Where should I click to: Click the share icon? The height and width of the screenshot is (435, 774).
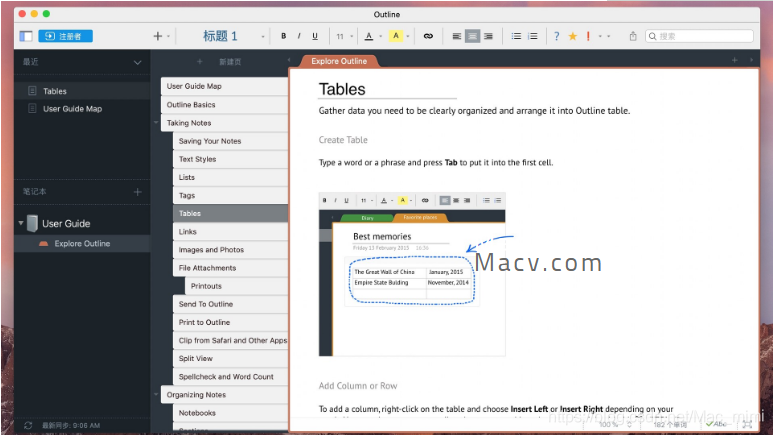[633, 36]
